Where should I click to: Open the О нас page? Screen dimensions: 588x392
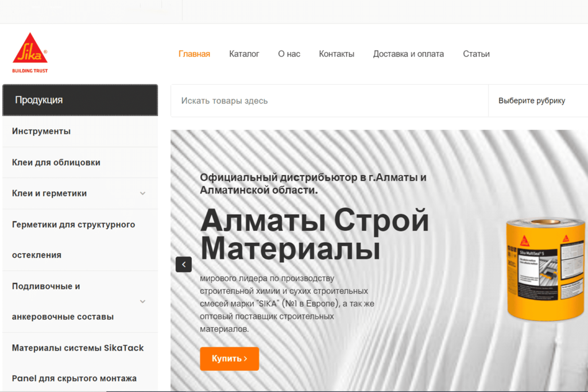[289, 54]
